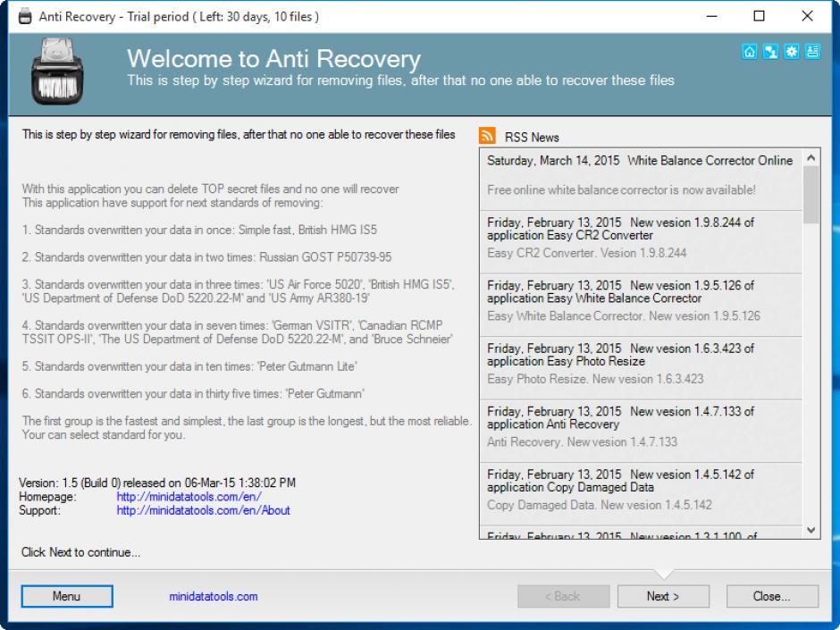Click the Next > button
Image resolution: width=840 pixels, height=630 pixels.
click(x=663, y=596)
